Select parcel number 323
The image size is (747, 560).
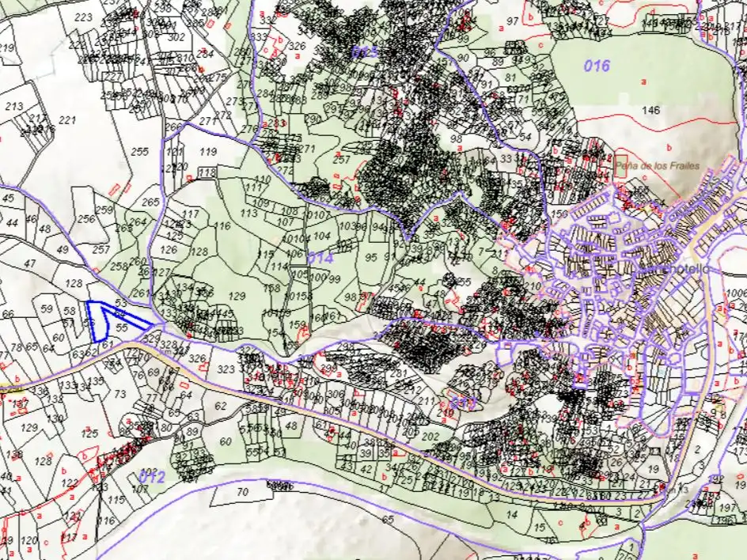[226, 369]
